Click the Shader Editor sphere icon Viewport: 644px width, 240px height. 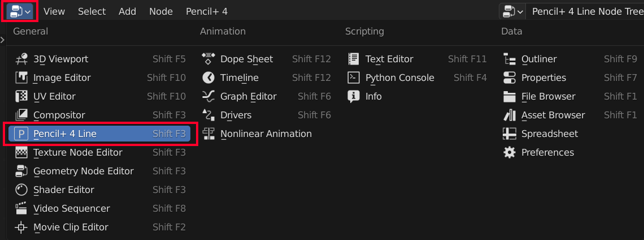21,190
